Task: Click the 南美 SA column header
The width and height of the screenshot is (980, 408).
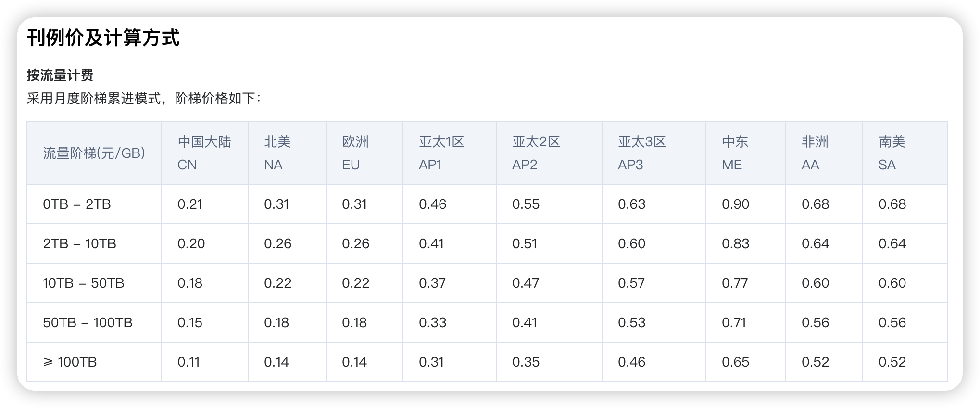Action: 892,153
